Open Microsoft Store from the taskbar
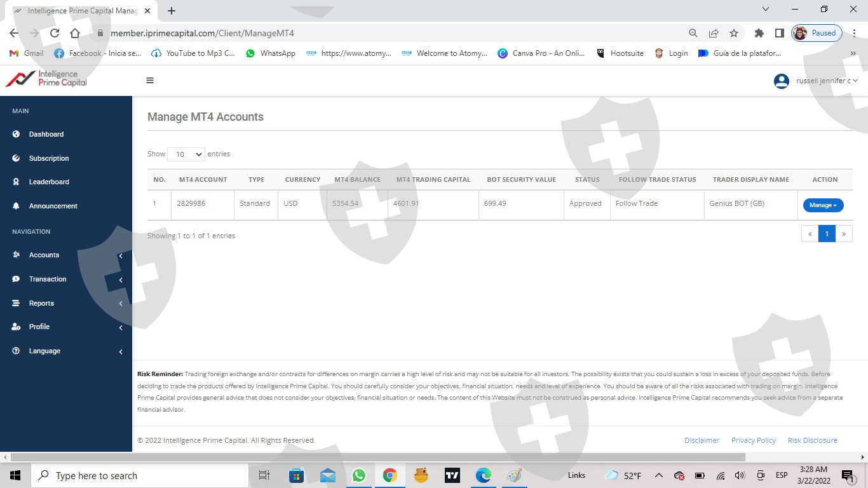Image resolution: width=868 pixels, height=488 pixels. [297, 475]
